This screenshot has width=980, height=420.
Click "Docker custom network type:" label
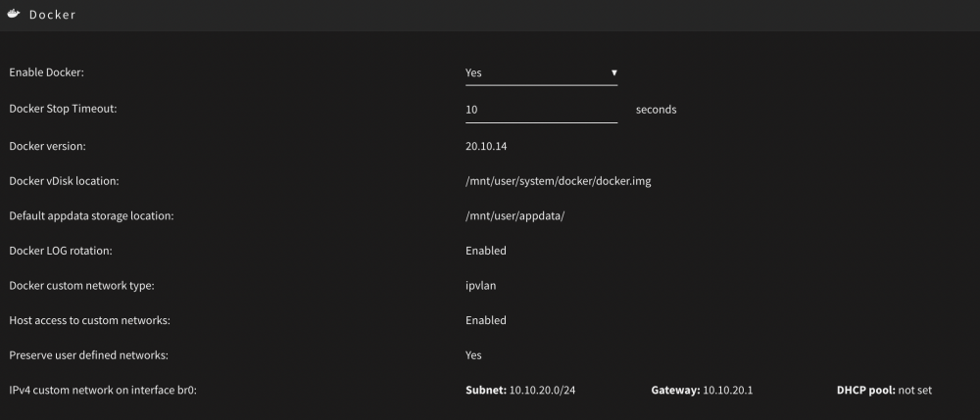82,286
